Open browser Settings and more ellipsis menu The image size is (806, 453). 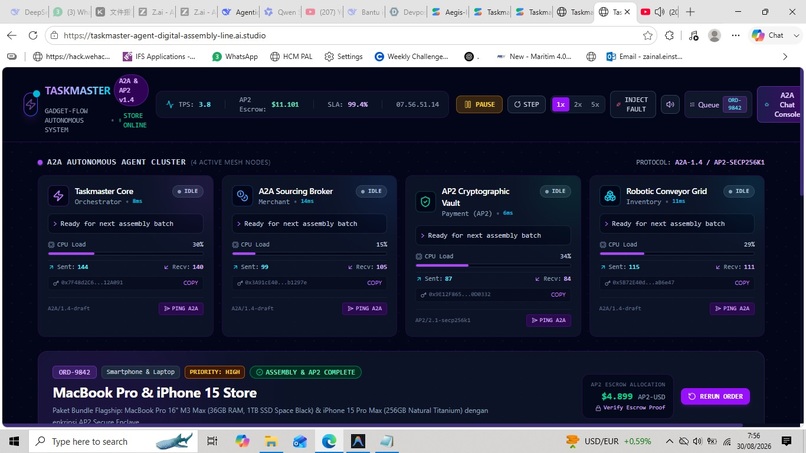click(x=736, y=35)
